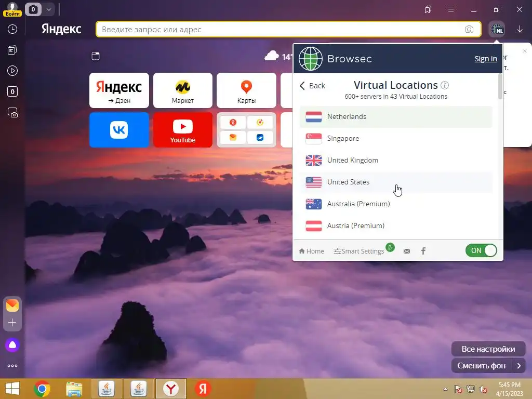Open browsing history clock icon in sidebar
Screen dimensions: 532x399
[12, 29]
